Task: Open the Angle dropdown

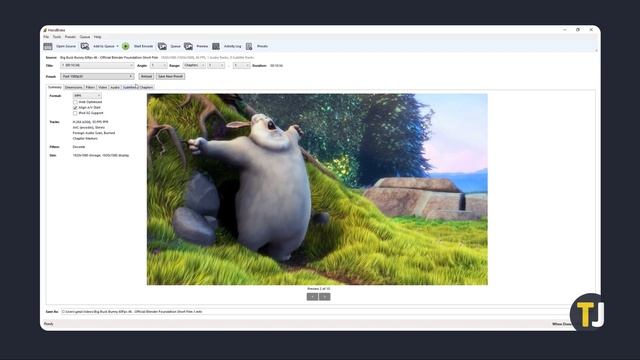Action: 158,66
